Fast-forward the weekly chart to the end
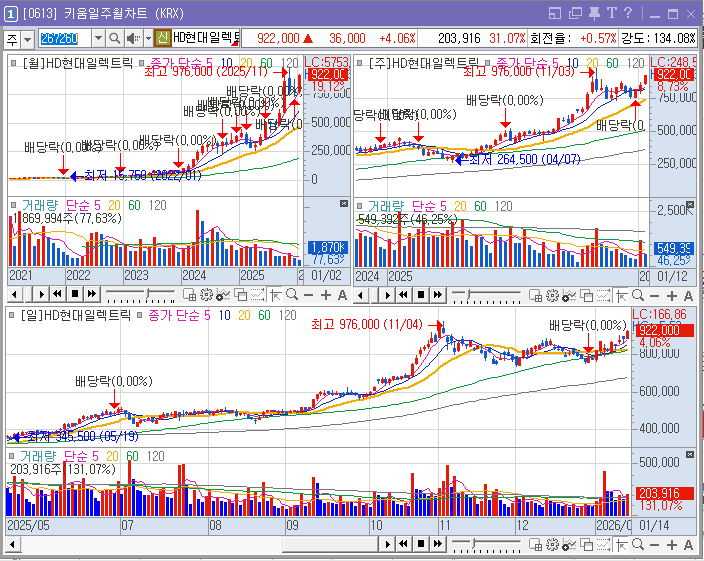Screen dimensions: 704x561 [x=437, y=295]
